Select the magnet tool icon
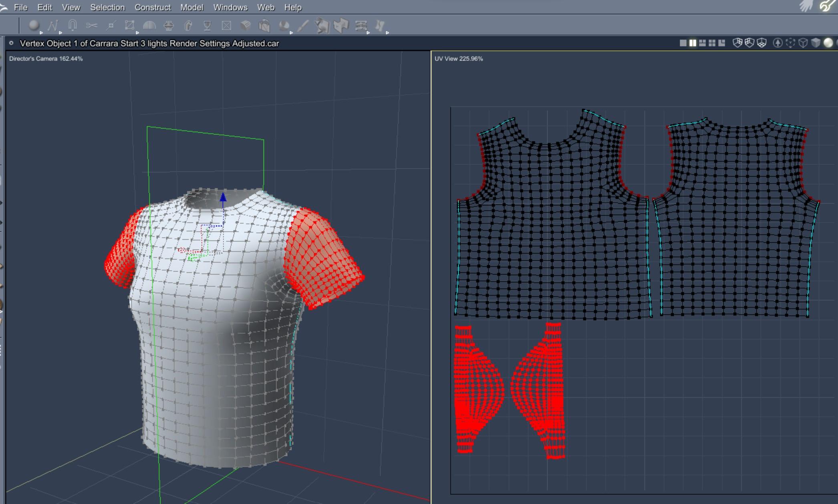 point(73,25)
